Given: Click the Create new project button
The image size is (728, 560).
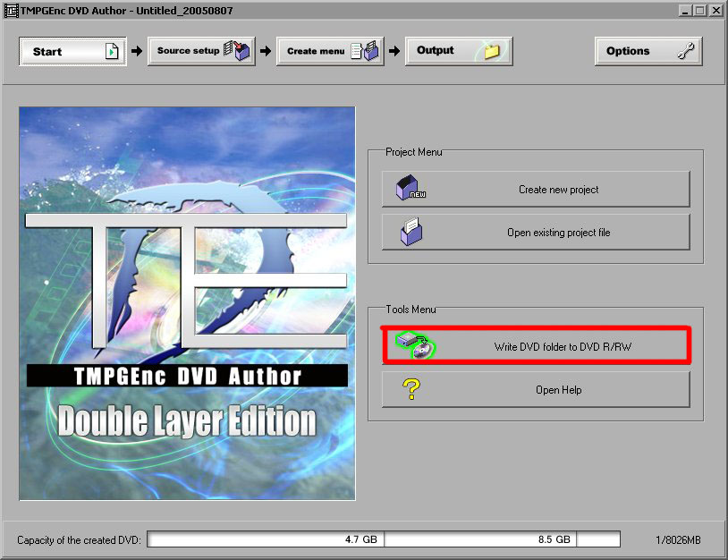Looking at the screenshot, I should point(536,189).
